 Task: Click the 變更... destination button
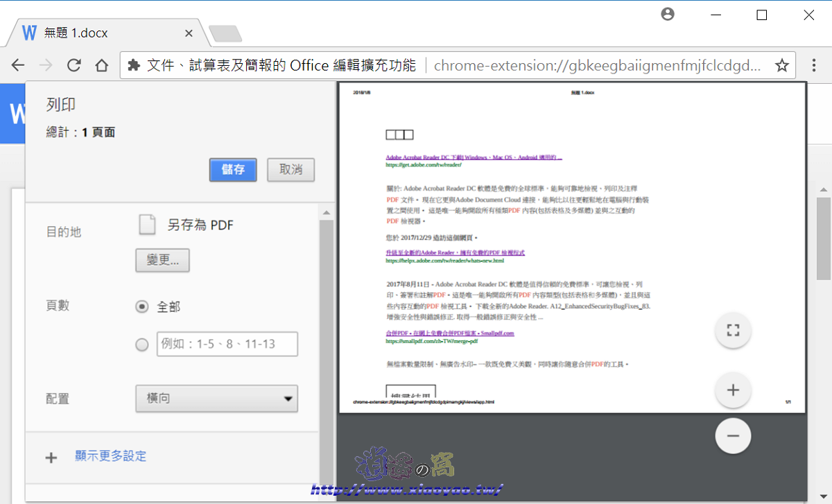tap(163, 260)
